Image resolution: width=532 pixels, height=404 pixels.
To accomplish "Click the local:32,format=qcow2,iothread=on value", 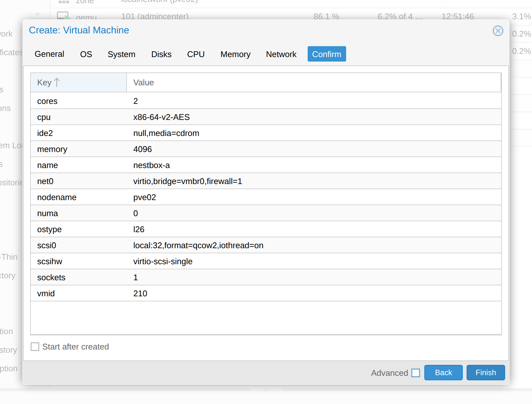I will pyautogui.click(x=198, y=245).
